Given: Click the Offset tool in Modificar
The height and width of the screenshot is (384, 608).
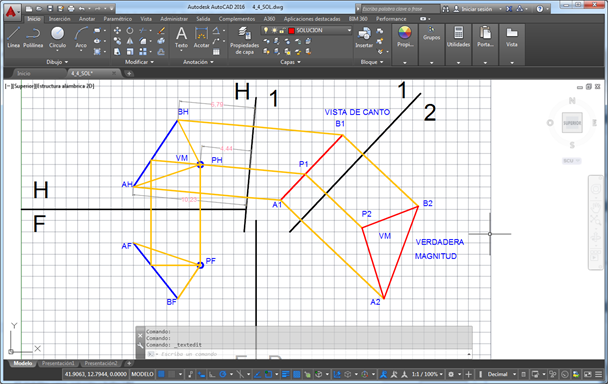Looking at the screenshot, I should click(x=161, y=51).
